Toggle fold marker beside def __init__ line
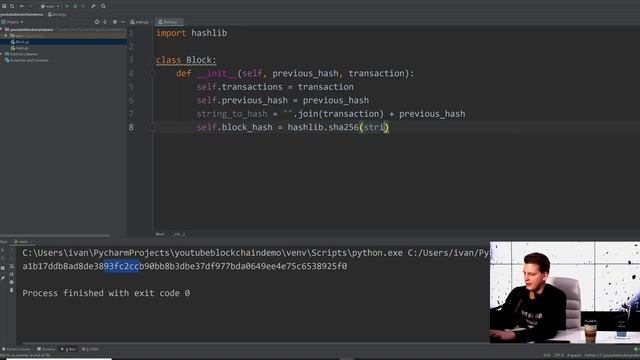Viewport: 640px width, 360px height. click(x=153, y=73)
